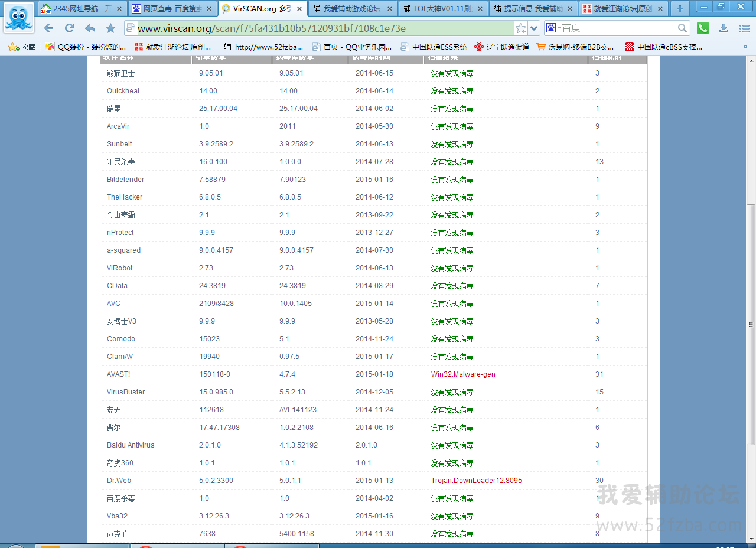Close the 2345网址导航 tab
The width and height of the screenshot is (756, 548).
[x=119, y=9]
